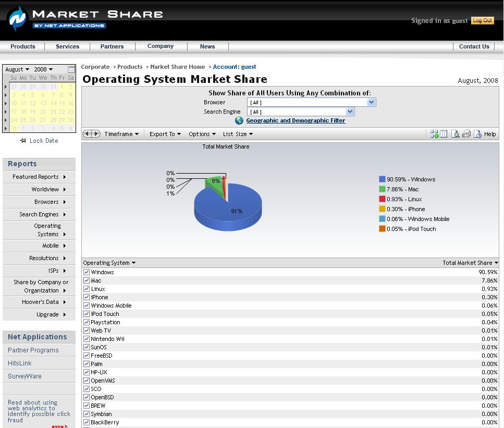Open the 2008 year dropdown

coord(43,69)
